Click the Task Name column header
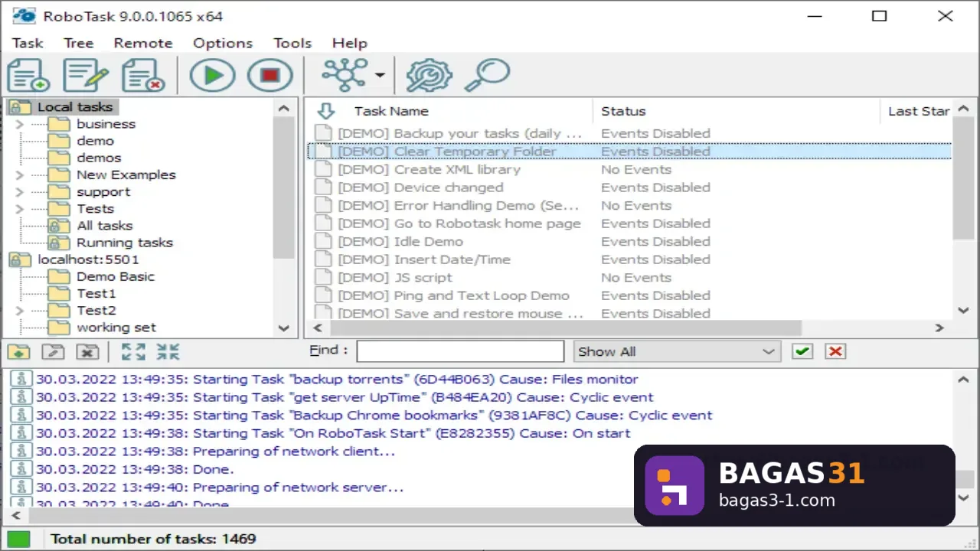980x551 pixels. (391, 111)
